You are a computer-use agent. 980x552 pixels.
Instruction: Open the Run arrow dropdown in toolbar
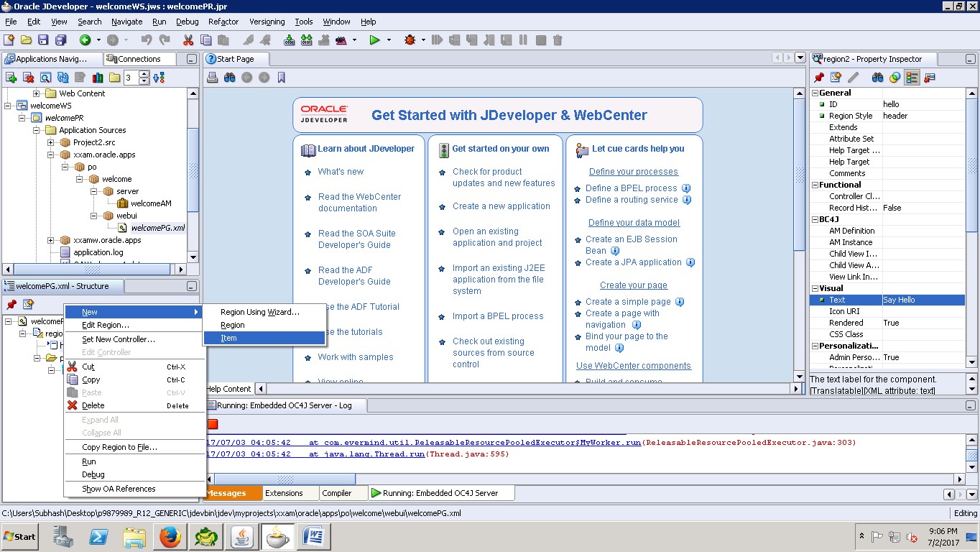[389, 40]
